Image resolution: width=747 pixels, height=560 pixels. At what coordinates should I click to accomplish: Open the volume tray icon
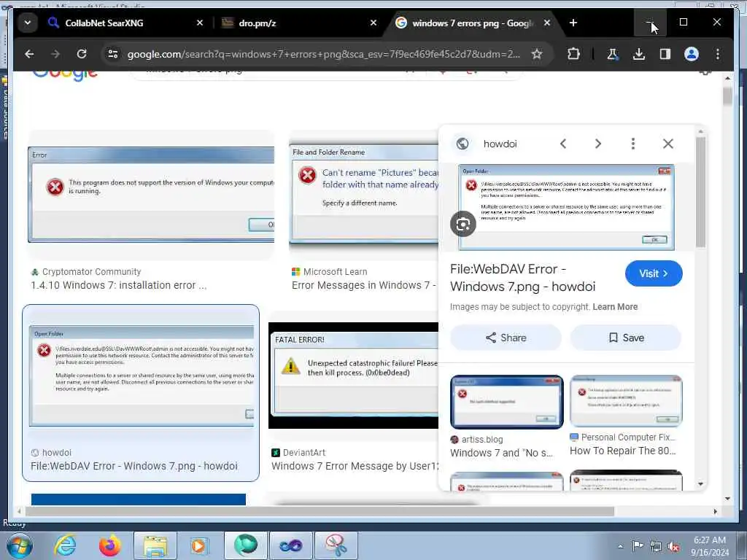[673, 546]
